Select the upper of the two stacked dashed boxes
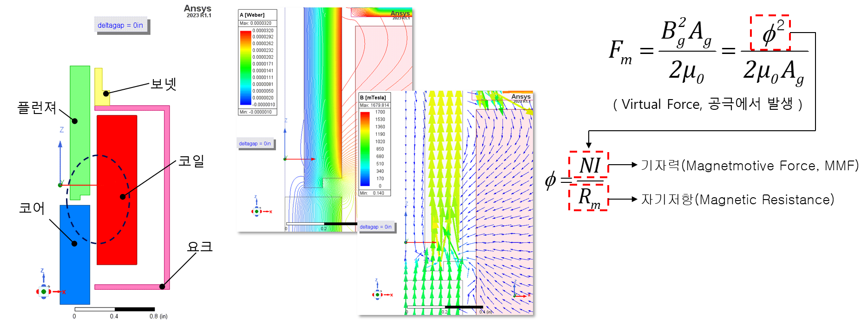The height and width of the screenshot is (321, 868). [588, 164]
